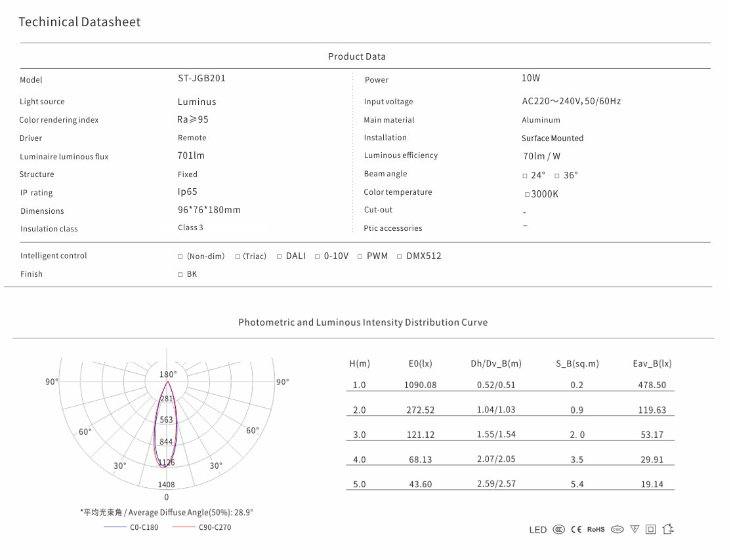
Task: Click the model number ST-JGB201
Action: point(201,78)
